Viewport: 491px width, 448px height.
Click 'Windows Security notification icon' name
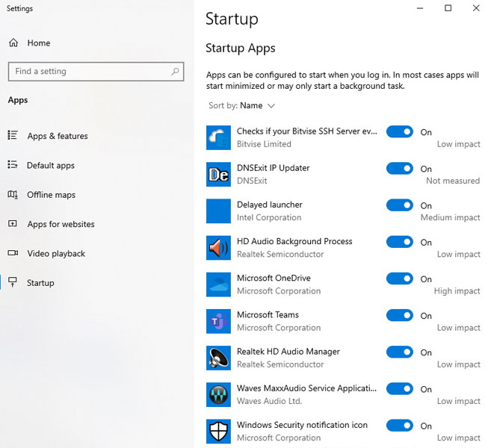pyautogui.click(x=302, y=425)
